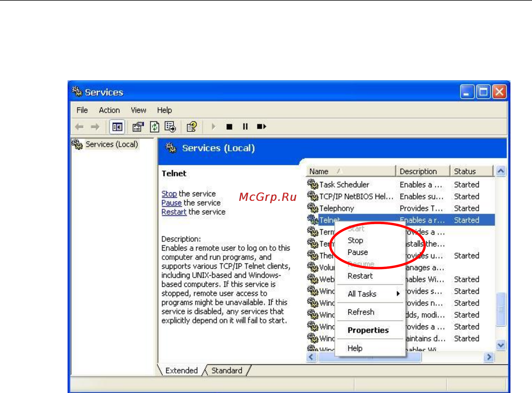Click the Restart Service toolbar icon
Screen dimensions: 532x393
[261, 127]
